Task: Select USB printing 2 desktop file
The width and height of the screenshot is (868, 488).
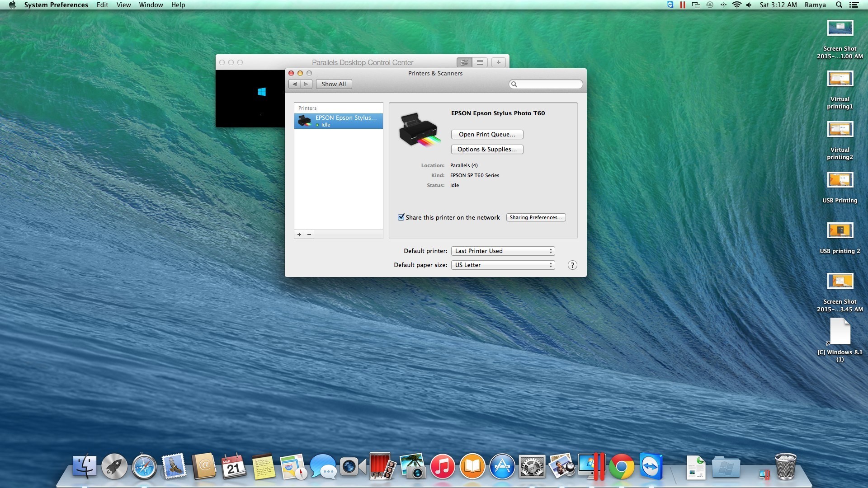Action: point(840,238)
